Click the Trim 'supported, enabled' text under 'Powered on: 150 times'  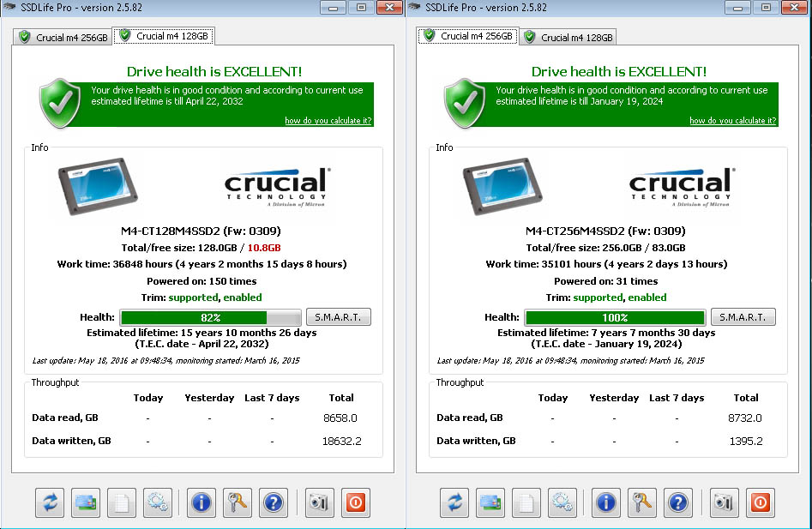pyautogui.click(x=215, y=298)
